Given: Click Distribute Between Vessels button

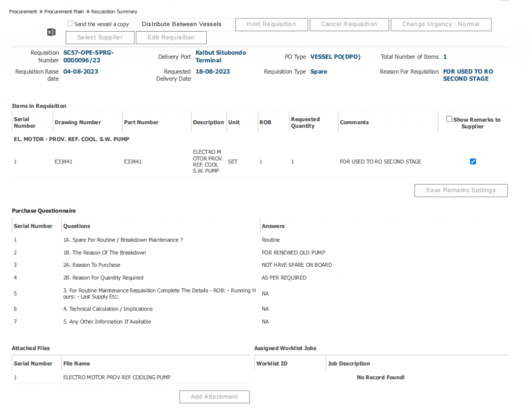Looking at the screenshot, I should click(181, 24).
